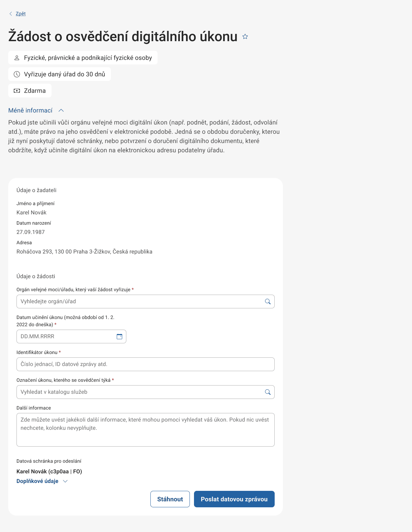Viewport: 412px width, 532px height.
Task: Click the chevron arrow beside Doplňkové údaje
Action: [x=65, y=481]
